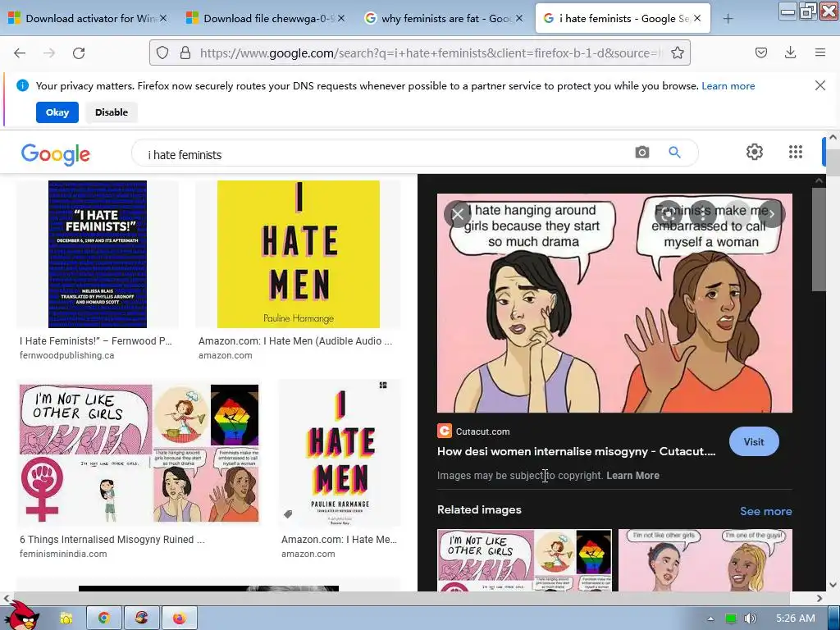
Task: Click the Okay button in the DNS notice
Action: 57,112
